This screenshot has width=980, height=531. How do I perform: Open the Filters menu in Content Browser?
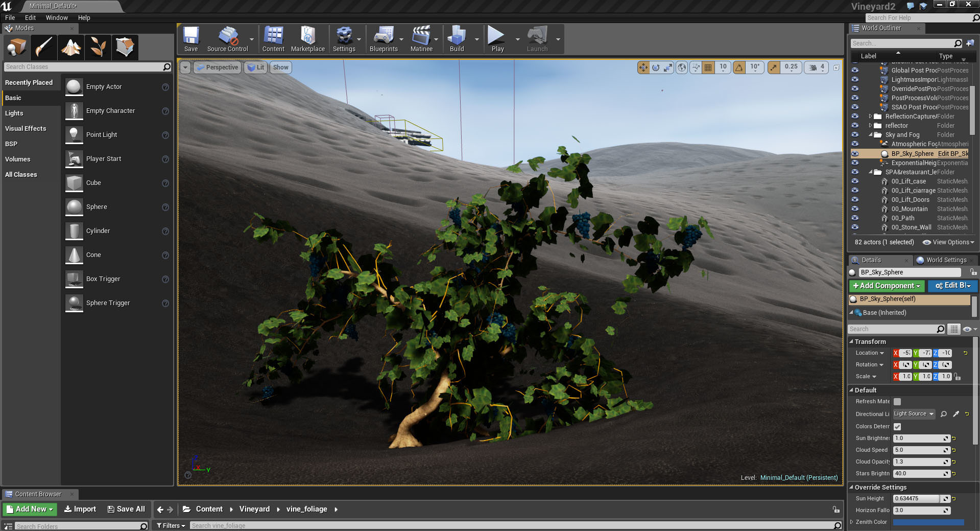171,525
